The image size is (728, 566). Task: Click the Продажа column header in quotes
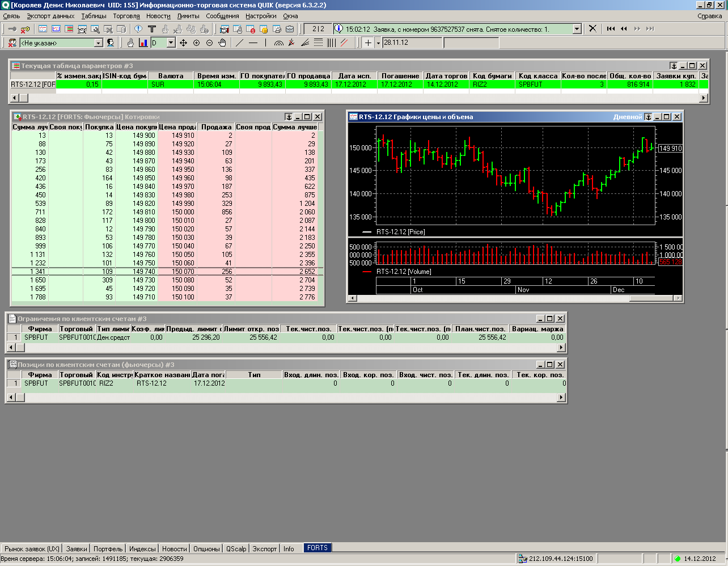(x=216, y=127)
